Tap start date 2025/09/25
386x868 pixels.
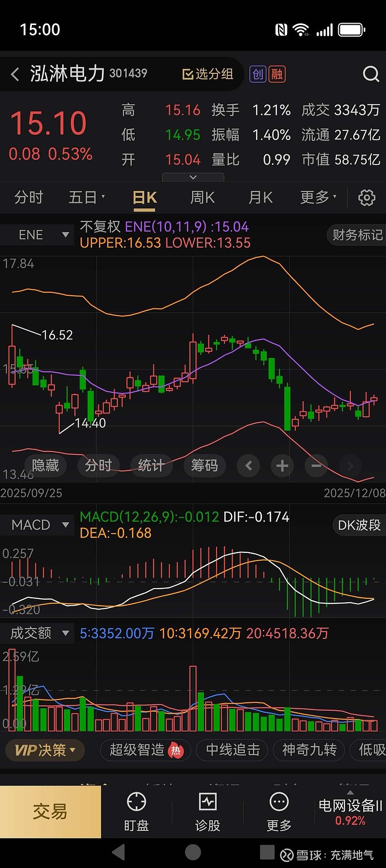pyautogui.click(x=31, y=493)
